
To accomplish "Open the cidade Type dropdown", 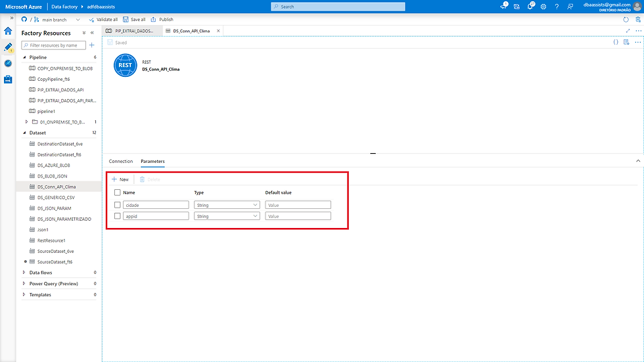I will coord(227,205).
